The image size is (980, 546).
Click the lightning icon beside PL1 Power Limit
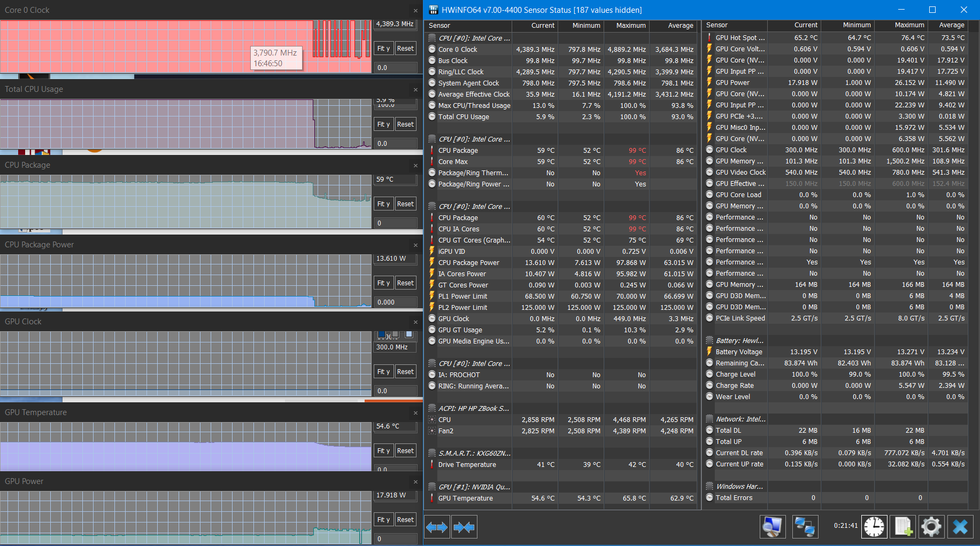coord(432,296)
